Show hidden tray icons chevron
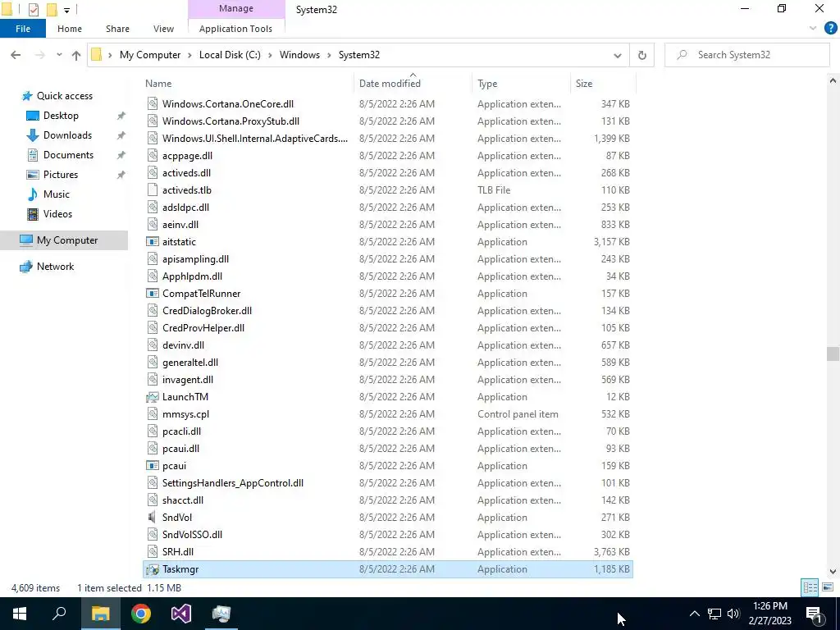Image resolution: width=840 pixels, height=630 pixels. (x=694, y=614)
